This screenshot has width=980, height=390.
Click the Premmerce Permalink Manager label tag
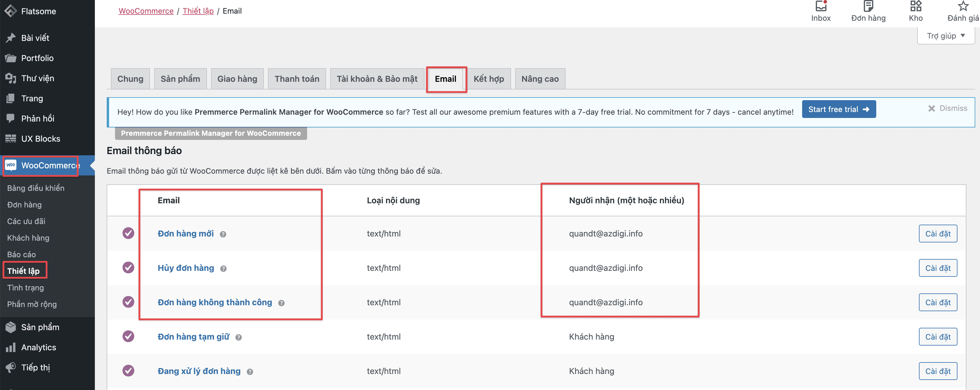click(x=211, y=133)
